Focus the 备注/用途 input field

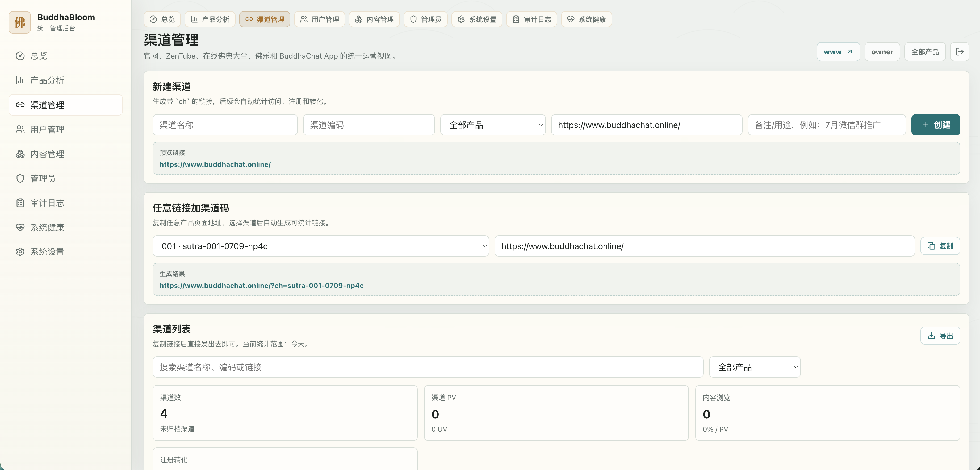click(x=827, y=125)
